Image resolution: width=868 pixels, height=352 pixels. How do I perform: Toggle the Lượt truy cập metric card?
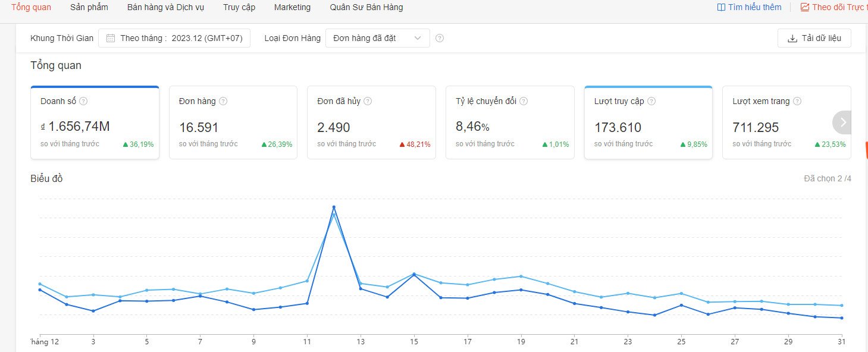[x=648, y=123]
